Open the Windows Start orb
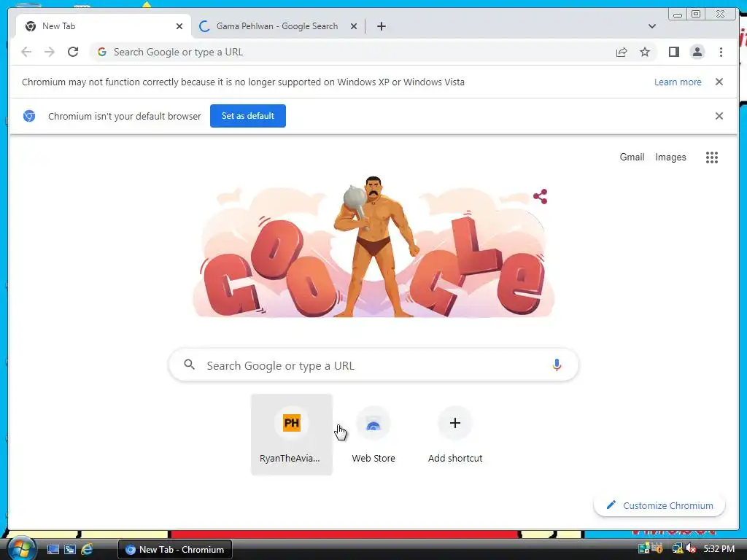 [20, 549]
